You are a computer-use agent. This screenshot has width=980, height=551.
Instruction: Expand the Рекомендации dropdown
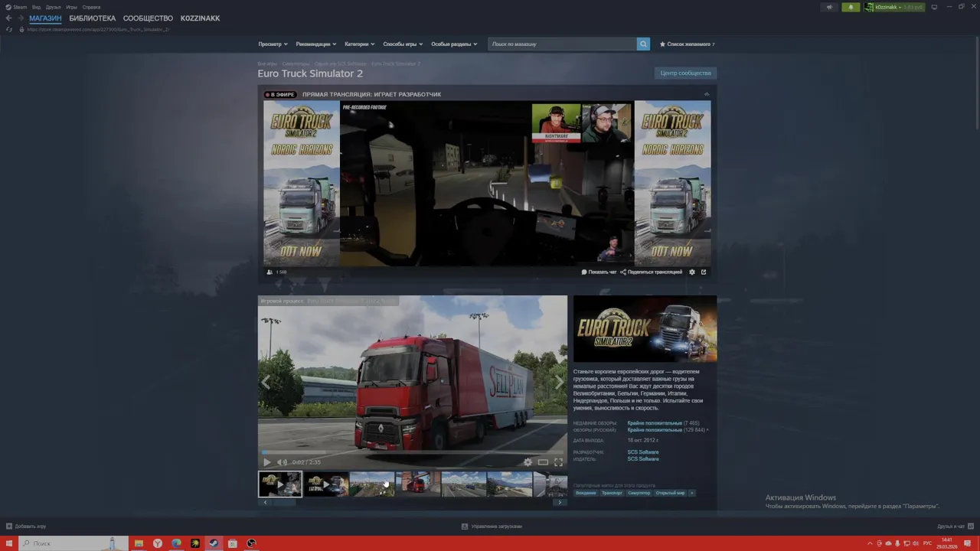[315, 44]
